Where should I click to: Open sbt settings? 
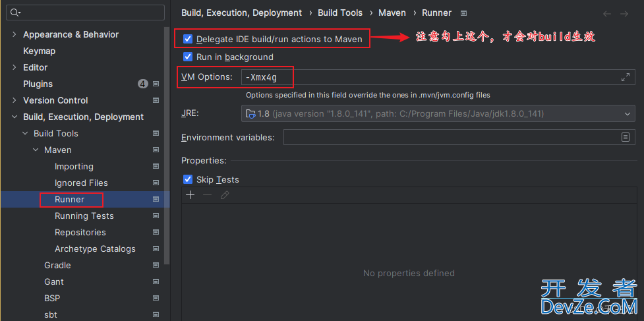pos(51,315)
